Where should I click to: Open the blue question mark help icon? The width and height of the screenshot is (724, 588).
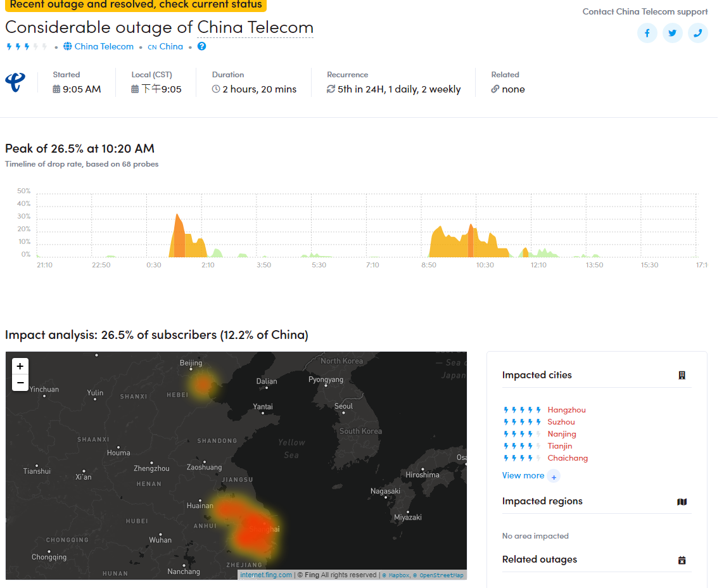202,46
